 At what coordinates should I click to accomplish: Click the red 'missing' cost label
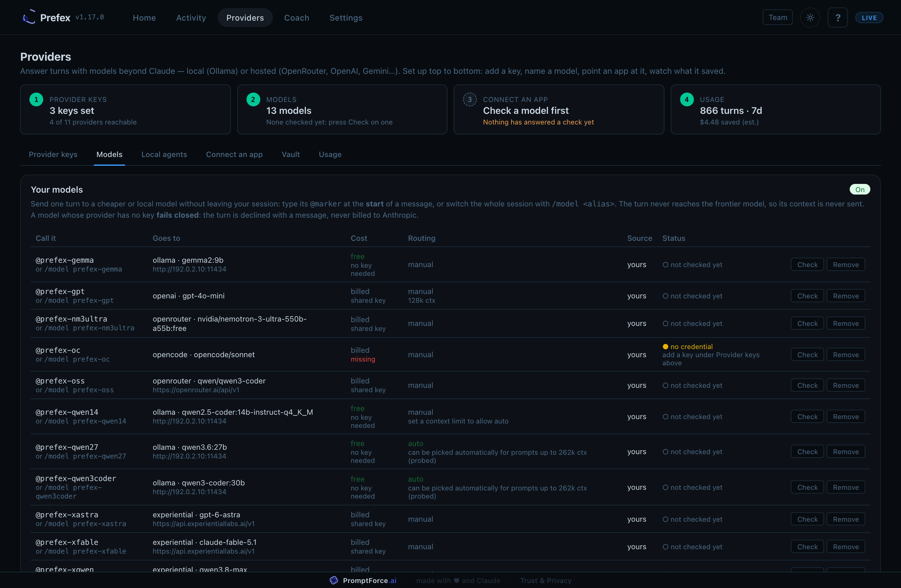(x=363, y=359)
